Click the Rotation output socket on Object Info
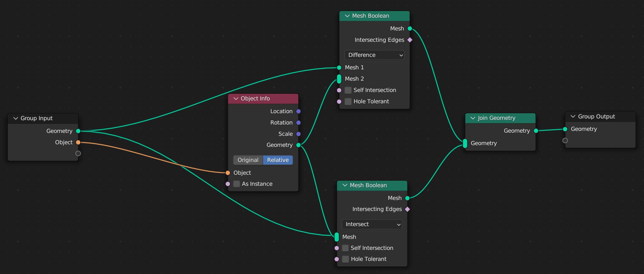This screenshot has width=644, height=274. [298, 122]
